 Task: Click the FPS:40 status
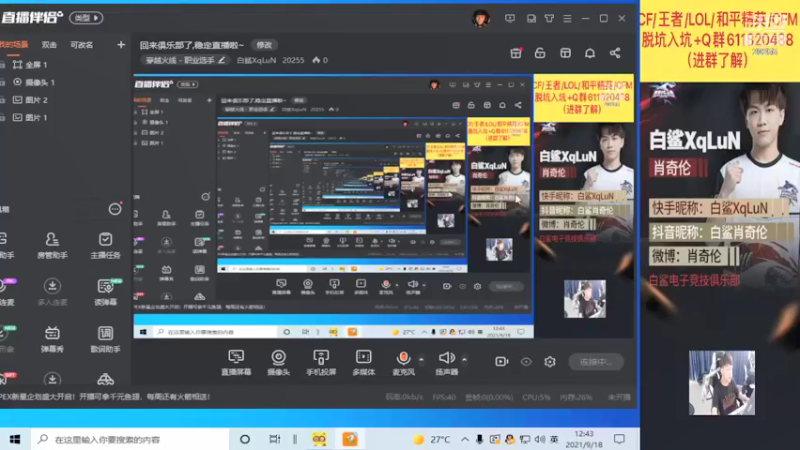pos(444,396)
